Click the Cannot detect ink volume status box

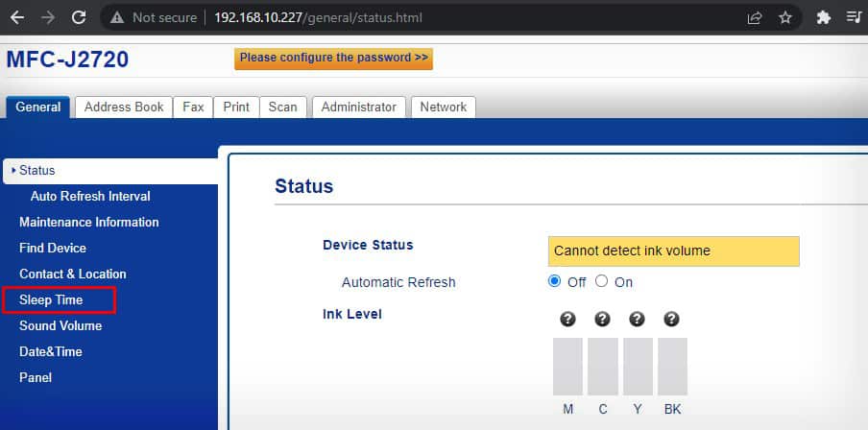coord(674,251)
